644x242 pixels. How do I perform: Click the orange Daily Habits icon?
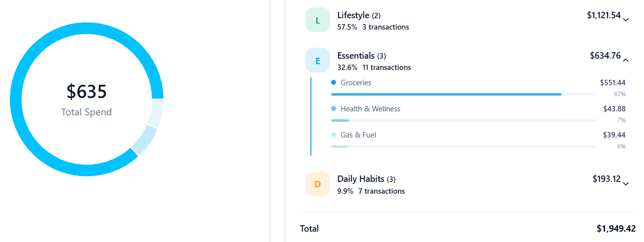click(317, 184)
